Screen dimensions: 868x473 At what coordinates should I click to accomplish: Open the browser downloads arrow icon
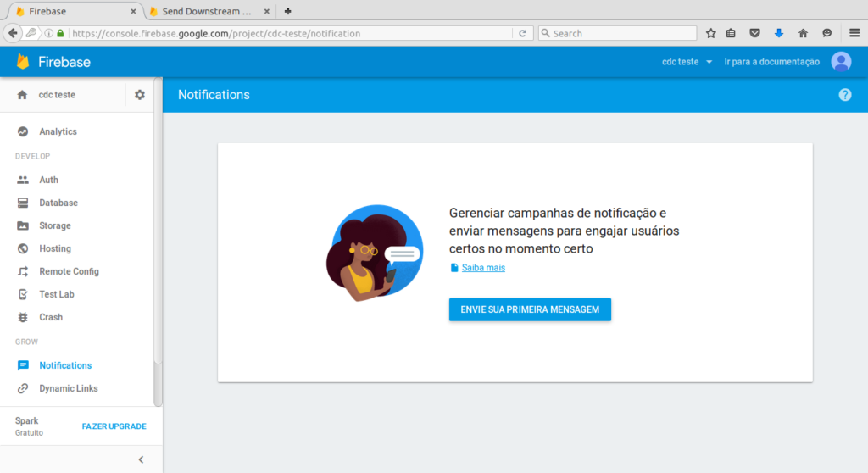pos(779,33)
